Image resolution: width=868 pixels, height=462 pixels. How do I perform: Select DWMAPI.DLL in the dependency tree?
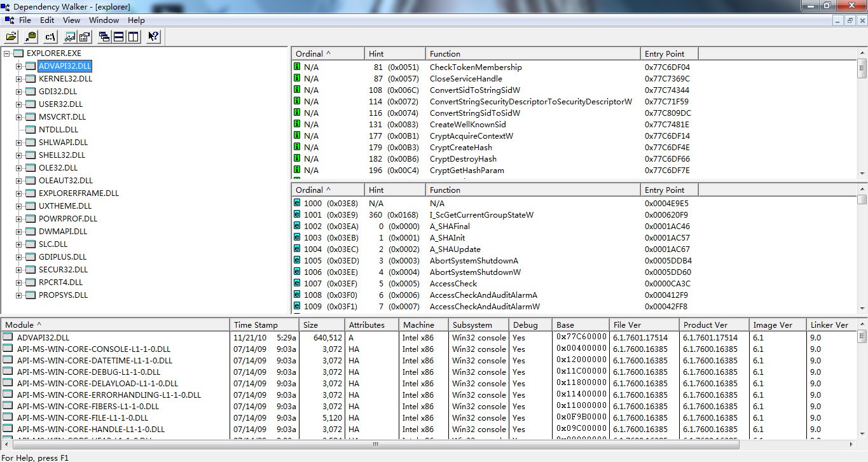point(63,232)
